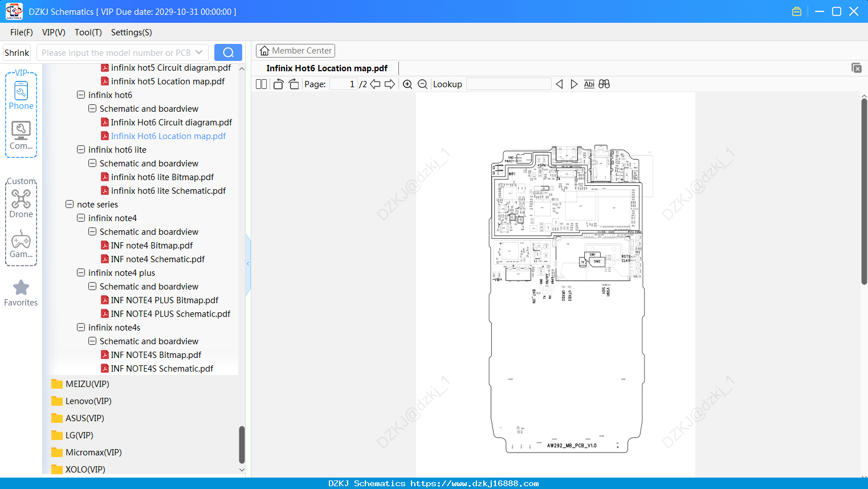Open Lenovo(VIP) folder
868x489 pixels.
81,401
